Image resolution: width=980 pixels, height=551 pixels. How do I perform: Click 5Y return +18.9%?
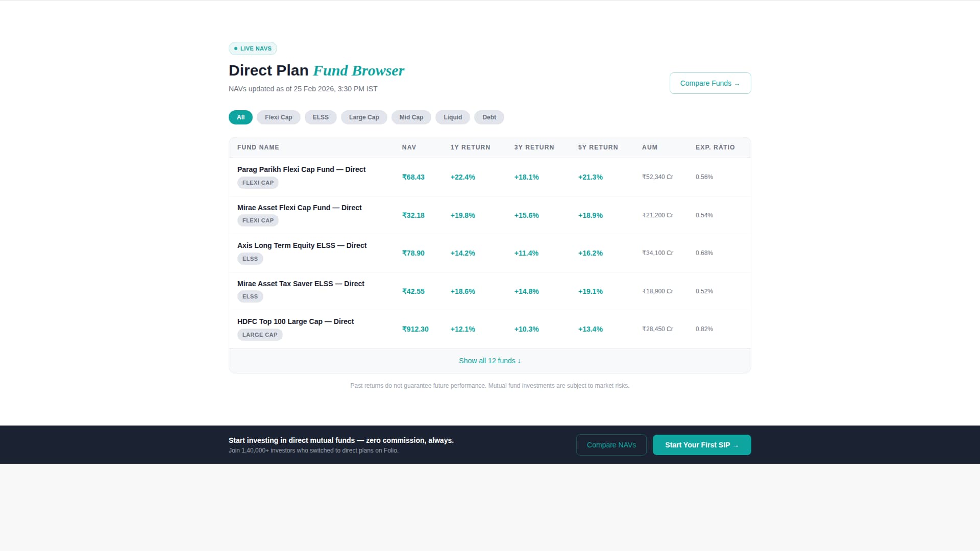pos(590,215)
